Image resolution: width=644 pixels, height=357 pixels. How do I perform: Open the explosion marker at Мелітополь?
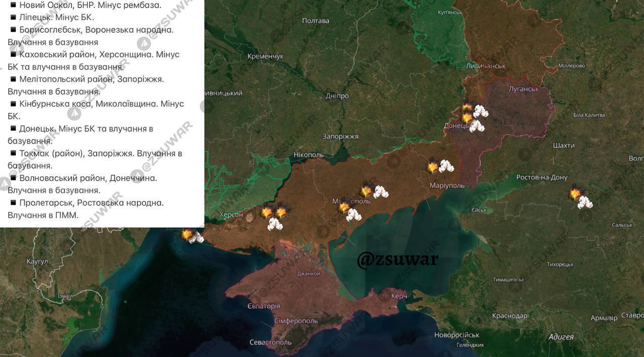pos(343,207)
